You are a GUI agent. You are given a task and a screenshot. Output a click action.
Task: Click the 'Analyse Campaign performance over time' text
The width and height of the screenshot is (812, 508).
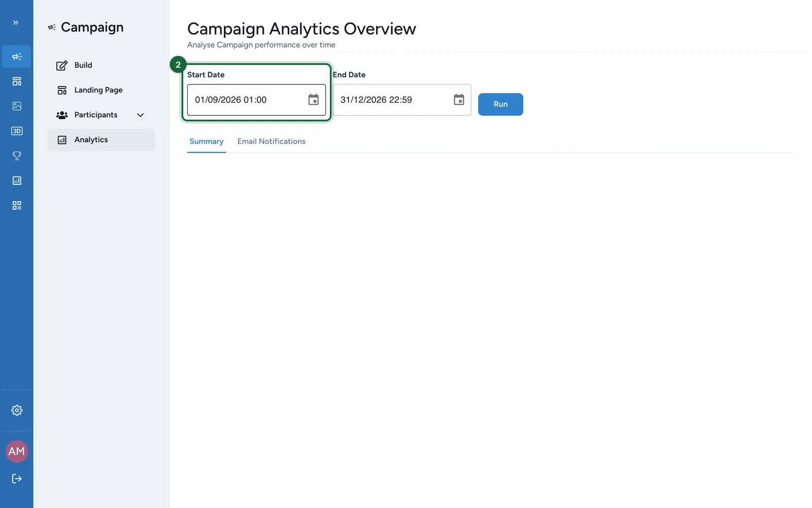tap(261, 45)
